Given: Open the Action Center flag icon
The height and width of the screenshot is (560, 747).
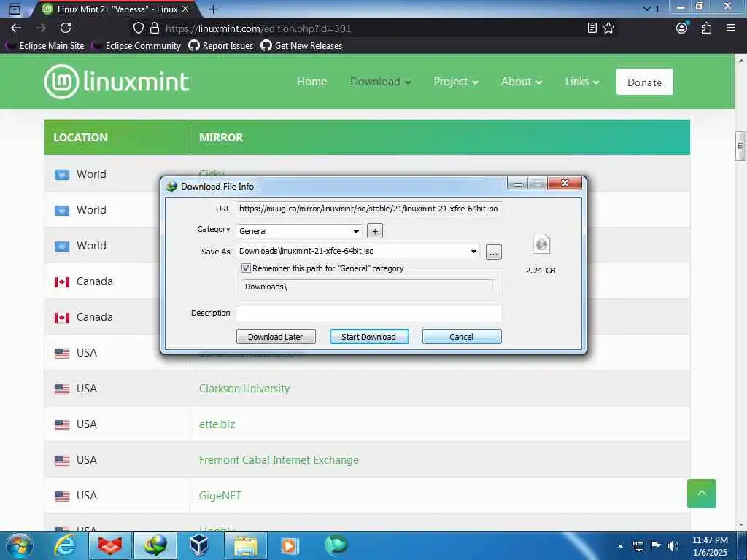Looking at the screenshot, I should click(656, 546).
